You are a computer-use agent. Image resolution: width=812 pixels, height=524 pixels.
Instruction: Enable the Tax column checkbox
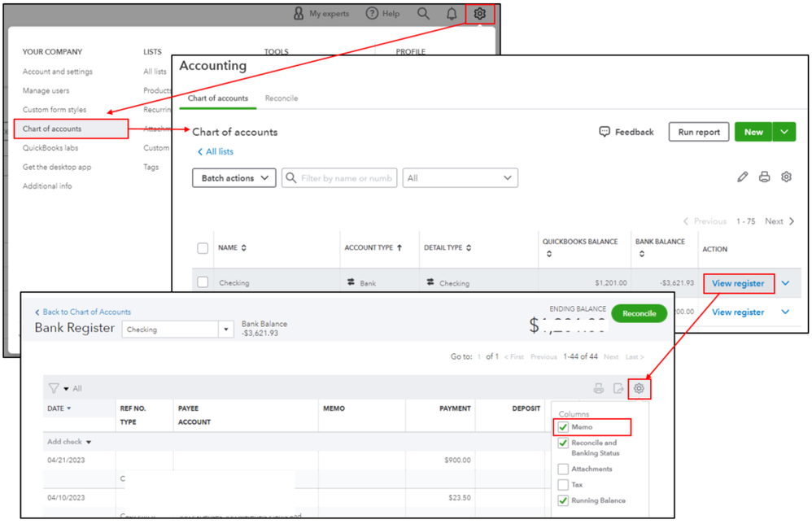coord(563,485)
